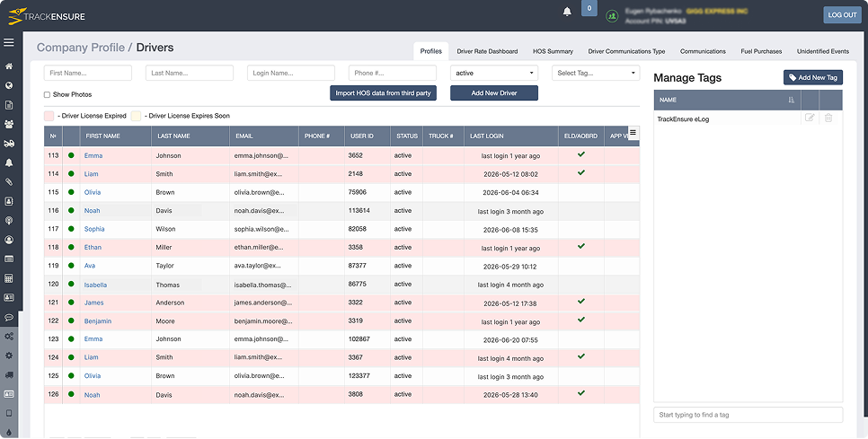Click the home icon in sidebar

point(9,66)
